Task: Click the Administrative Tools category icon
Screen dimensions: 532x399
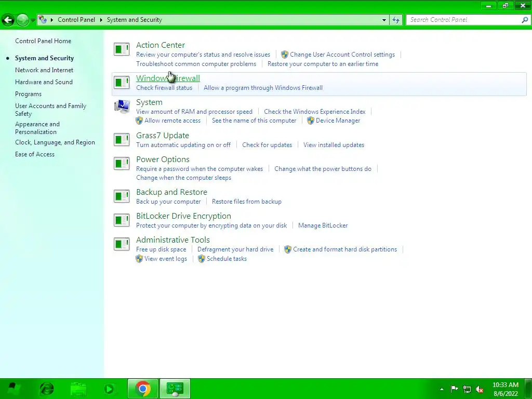Action: pos(122,244)
